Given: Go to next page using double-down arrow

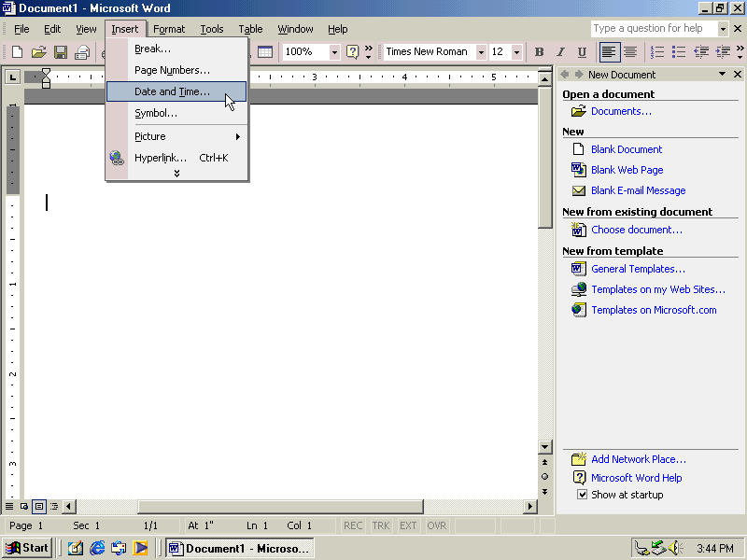Looking at the screenshot, I should coord(544,492).
